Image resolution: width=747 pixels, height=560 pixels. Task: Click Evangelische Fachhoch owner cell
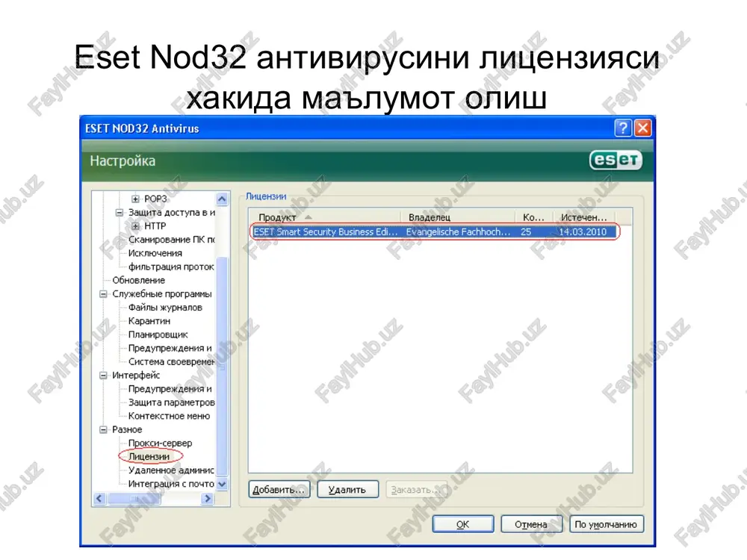pos(458,232)
